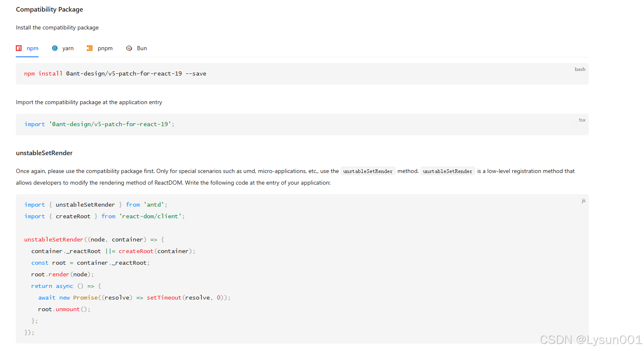Screen dimensions: 644x351
Task: Select the Bun tab
Action: [x=142, y=48]
